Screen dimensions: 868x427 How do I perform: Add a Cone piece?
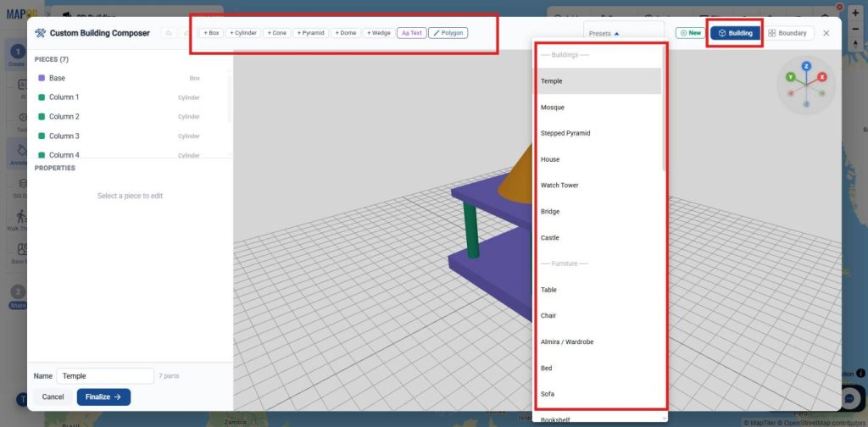(x=277, y=33)
